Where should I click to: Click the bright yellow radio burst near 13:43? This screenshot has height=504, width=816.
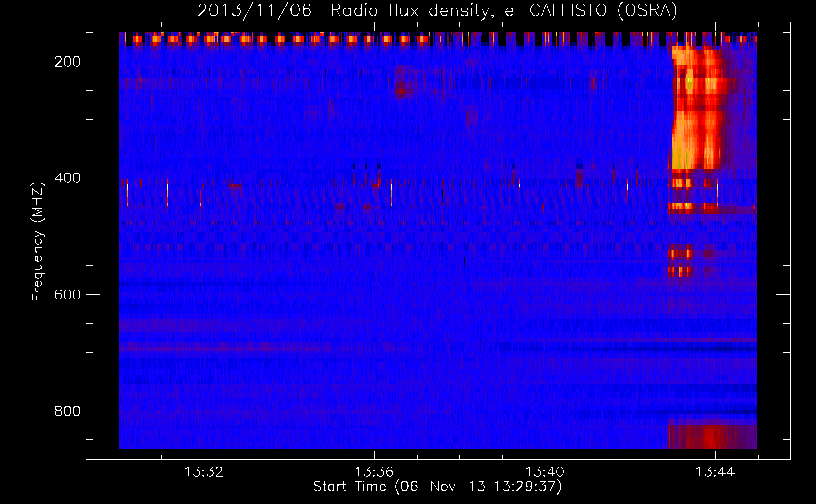[698, 108]
